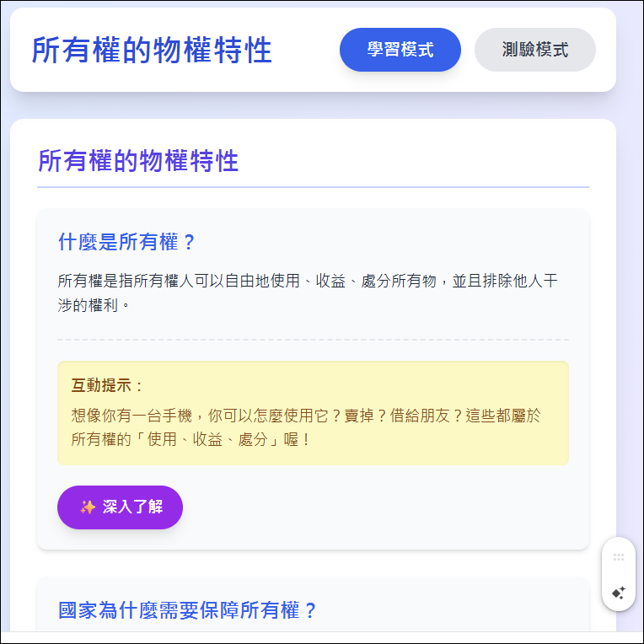This screenshot has height=644, width=644.
Task: Expand the 國家為什麼需要保障所有權？ section heading
Action: (187, 610)
